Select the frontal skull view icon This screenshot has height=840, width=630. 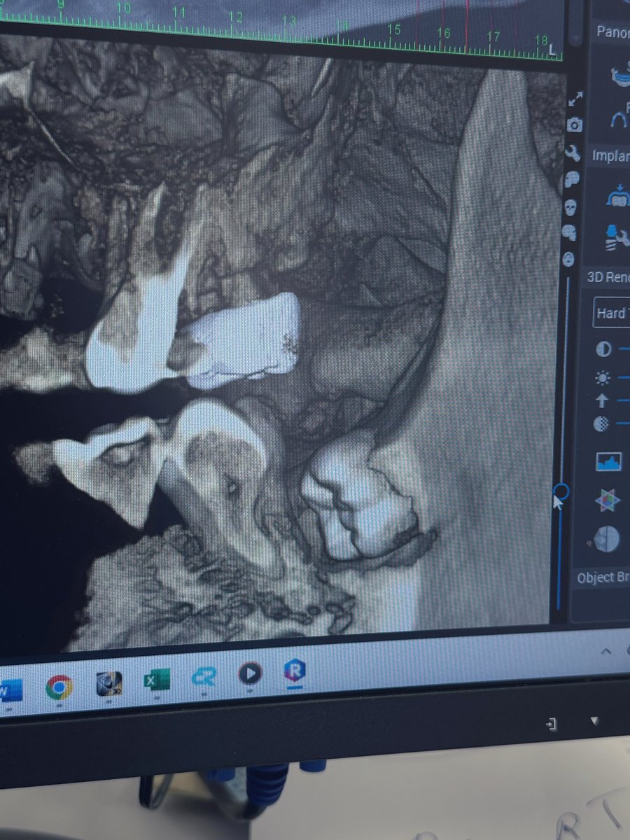click(571, 206)
